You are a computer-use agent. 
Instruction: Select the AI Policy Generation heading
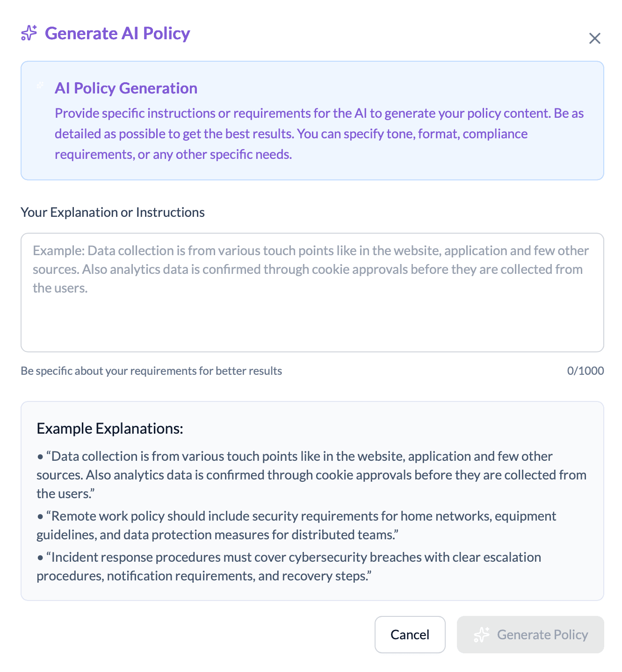[x=126, y=88]
